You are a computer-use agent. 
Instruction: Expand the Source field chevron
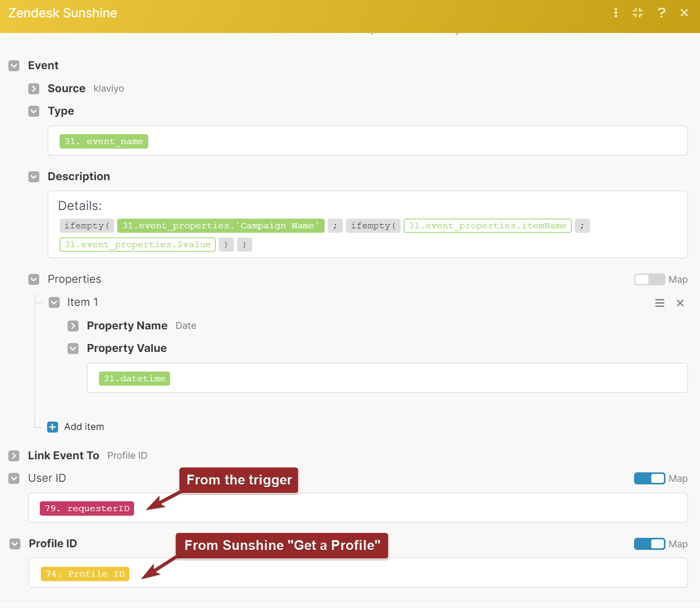(34, 89)
